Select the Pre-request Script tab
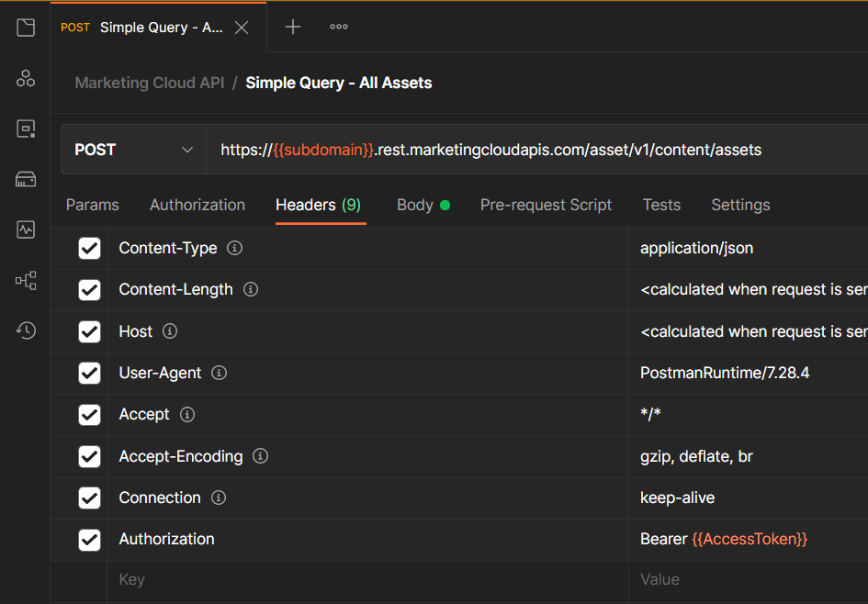 coord(546,205)
